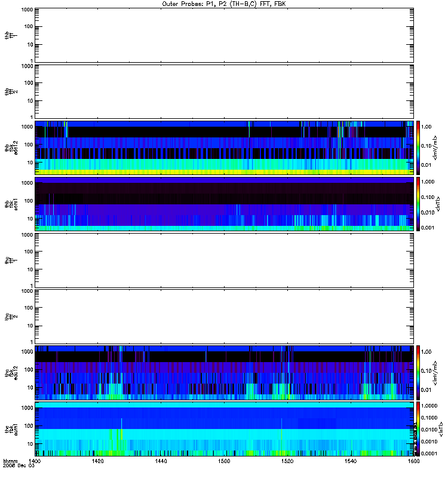The height and width of the screenshot is (478, 448).
Task: Click the color bar beside thc fbk scm1 panel
Action: 418,429
